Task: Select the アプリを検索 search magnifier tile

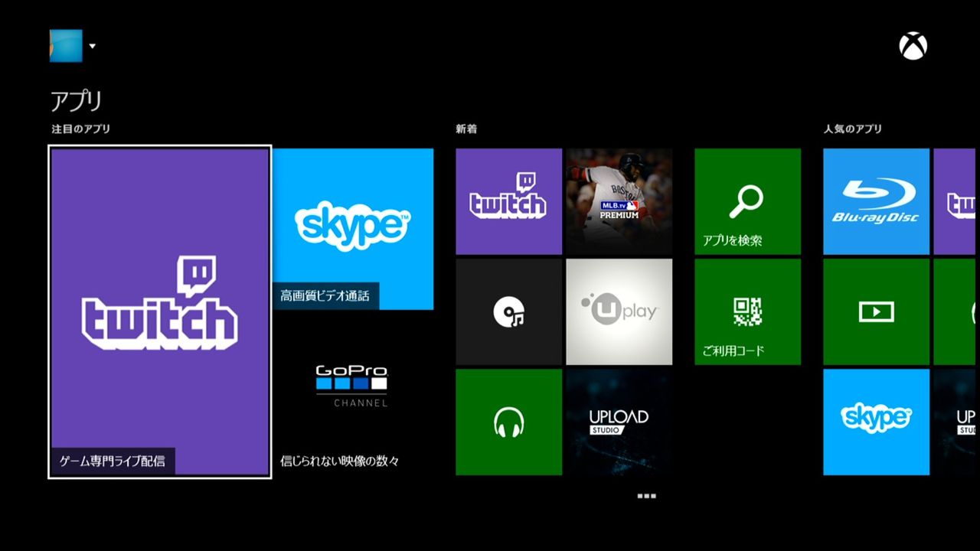Action: (x=747, y=201)
